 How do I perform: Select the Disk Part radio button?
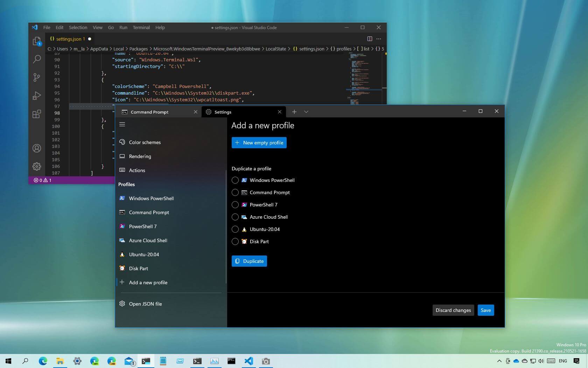click(x=235, y=241)
